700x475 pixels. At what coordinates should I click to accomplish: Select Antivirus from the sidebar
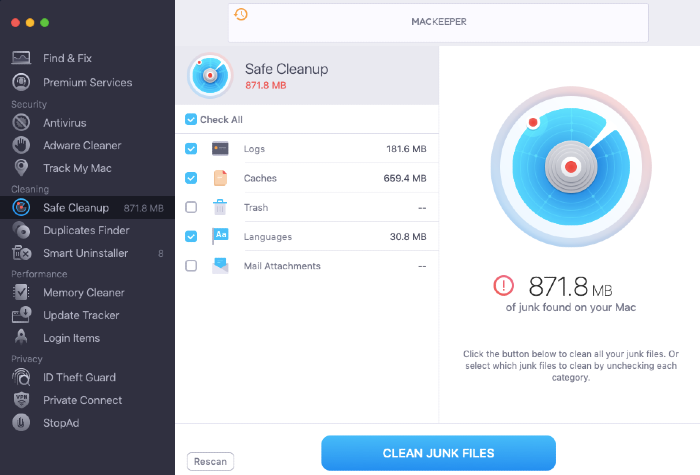click(65, 123)
